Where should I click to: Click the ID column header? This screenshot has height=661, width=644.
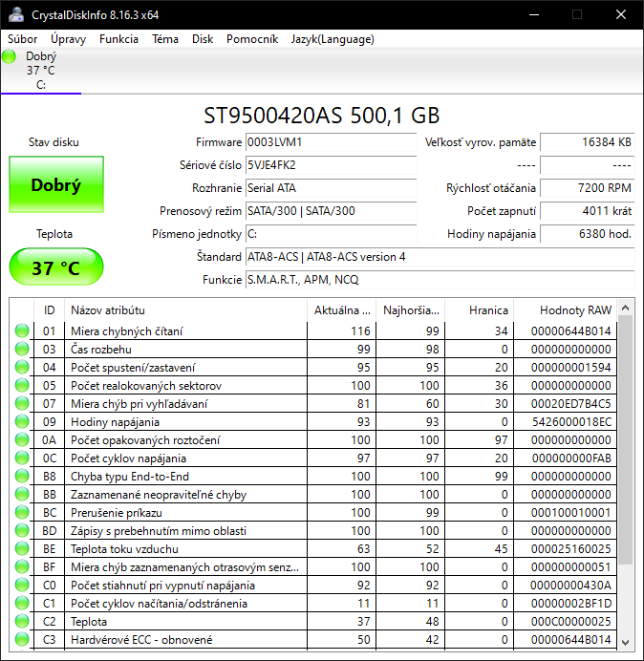pyautogui.click(x=49, y=310)
